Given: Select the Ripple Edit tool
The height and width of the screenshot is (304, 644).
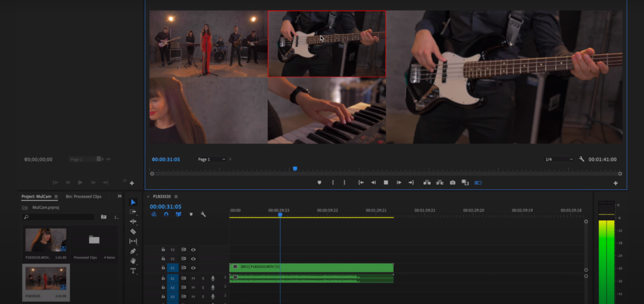Looking at the screenshot, I should point(133,222).
